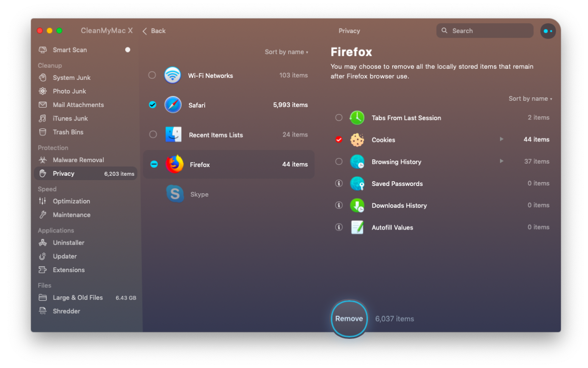Uncheck the Cookies checkbox

[339, 139]
